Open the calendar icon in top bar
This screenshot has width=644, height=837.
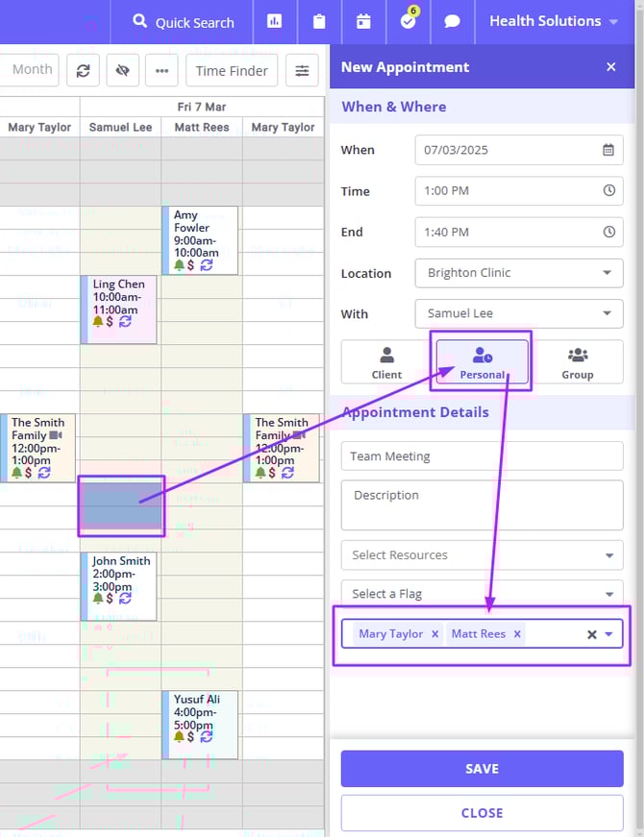363,21
